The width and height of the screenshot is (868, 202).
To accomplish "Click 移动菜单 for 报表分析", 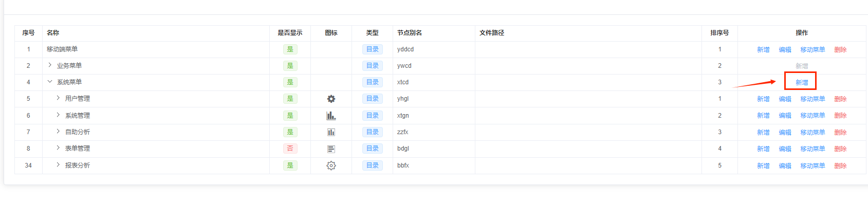I will (812, 166).
